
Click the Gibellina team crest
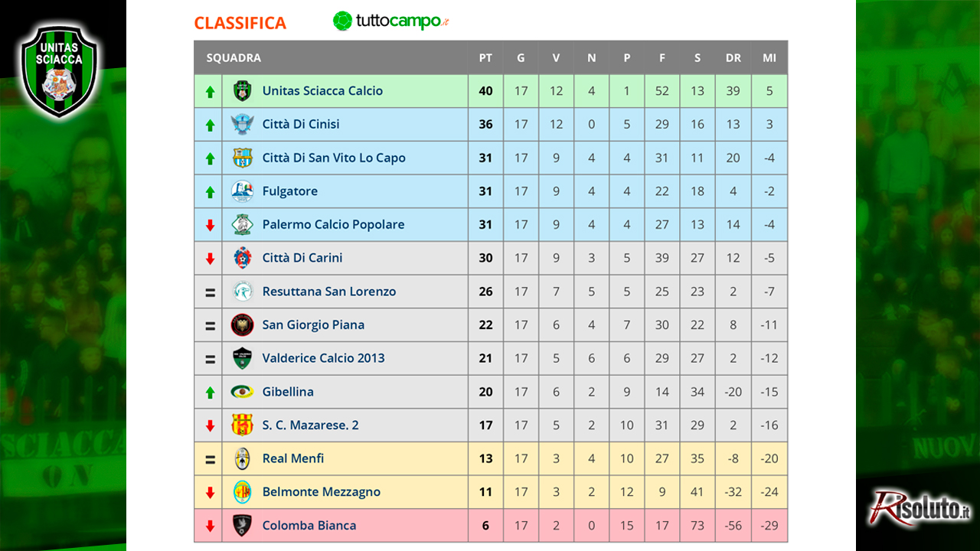pyautogui.click(x=242, y=392)
